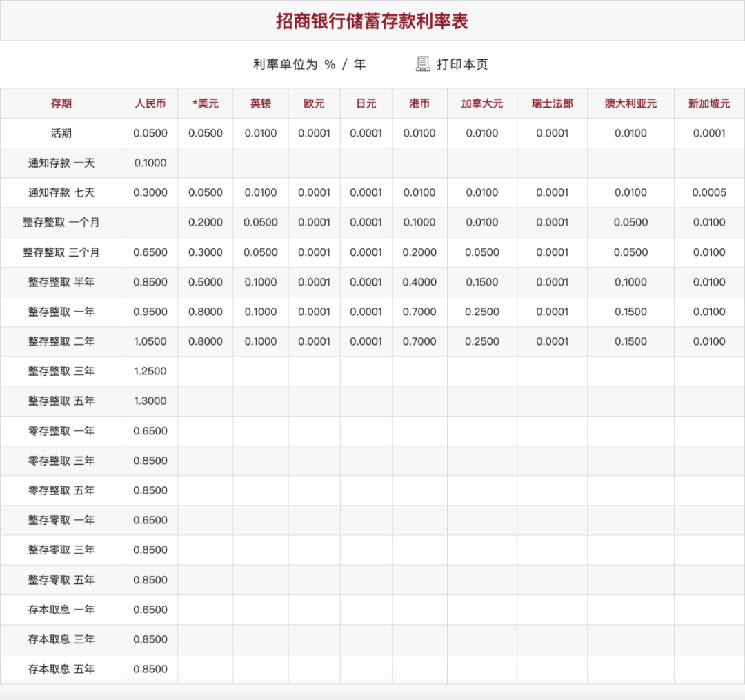Image resolution: width=745 pixels, height=700 pixels.
Task: Click the 加拿大元 column header
Action: [481, 103]
